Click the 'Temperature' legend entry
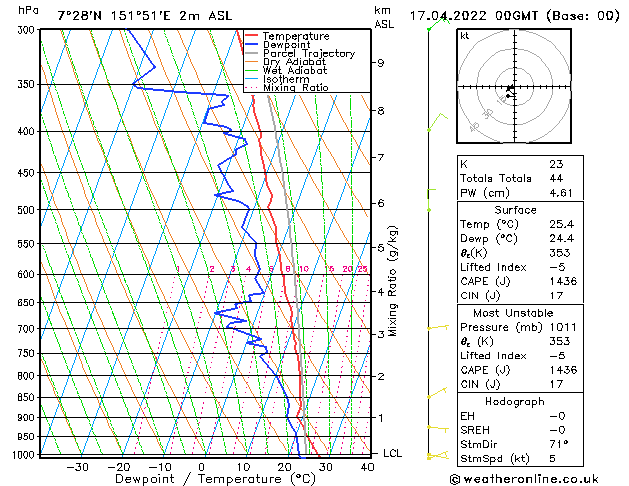Viewport: 629px width, 486px height. 296,36
